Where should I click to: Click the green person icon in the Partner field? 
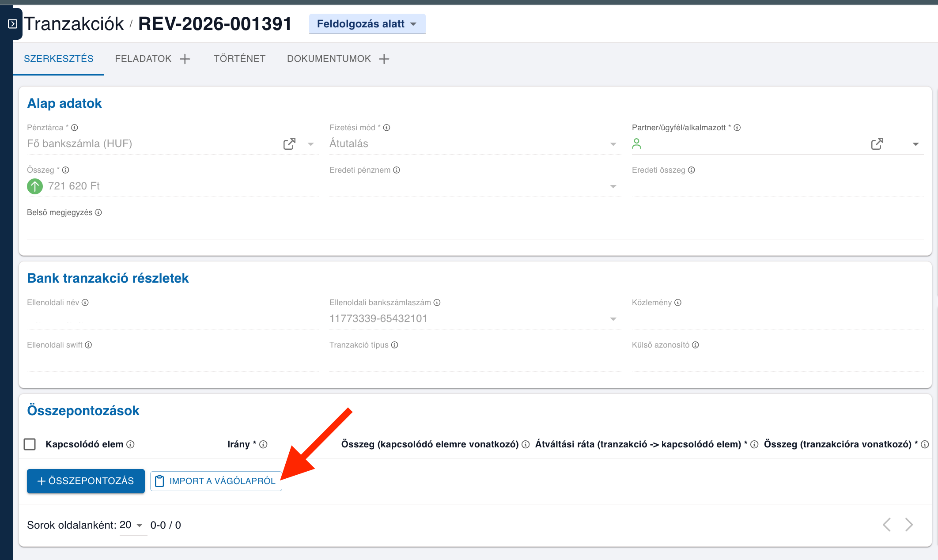(636, 144)
